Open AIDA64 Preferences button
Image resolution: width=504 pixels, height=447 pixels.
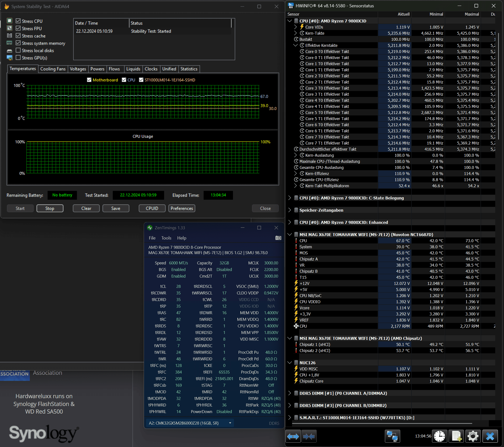182,208
